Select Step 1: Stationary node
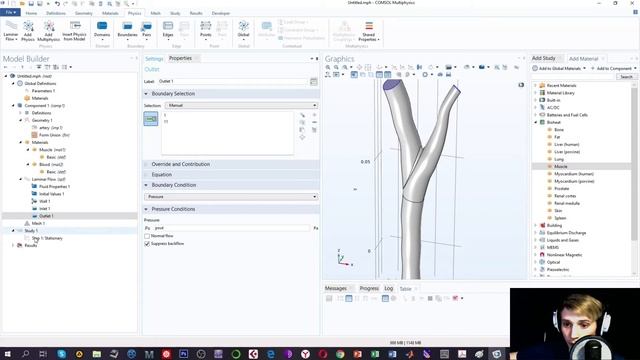This screenshot has height=360, width=640. [x=47, y=238]
